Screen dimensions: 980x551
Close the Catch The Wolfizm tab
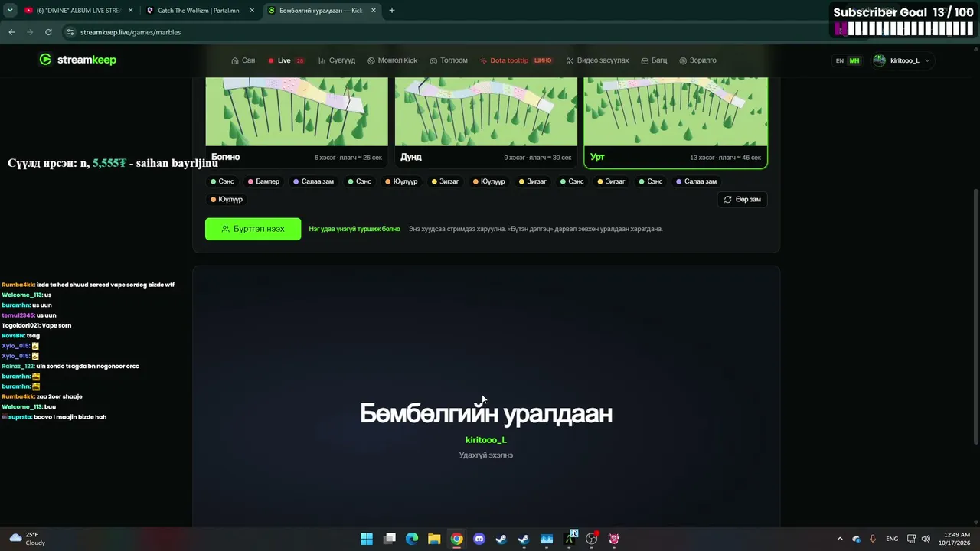pyautogui.click(x=252, y=11)
